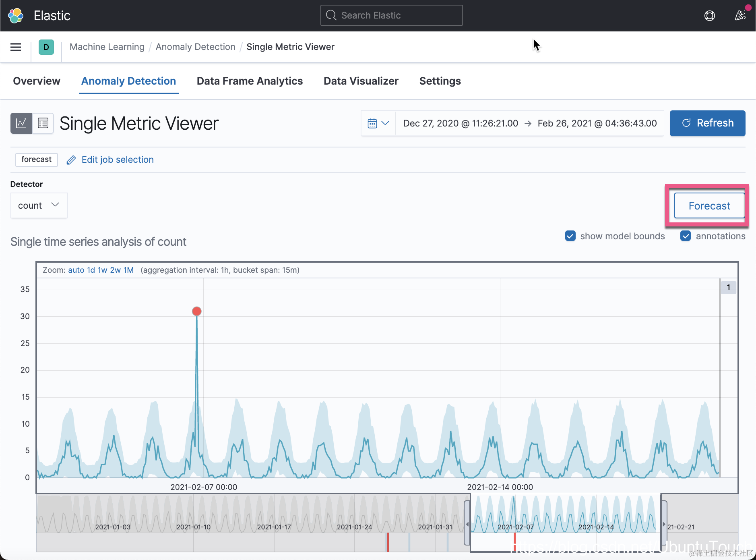
Task: Open the help menu icon
Action: 710,16
